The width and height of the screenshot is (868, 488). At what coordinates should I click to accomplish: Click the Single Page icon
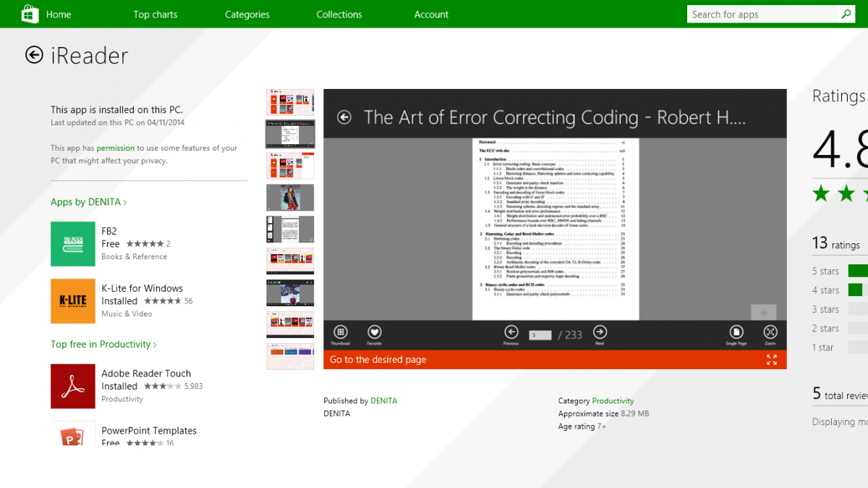[736, 332]
